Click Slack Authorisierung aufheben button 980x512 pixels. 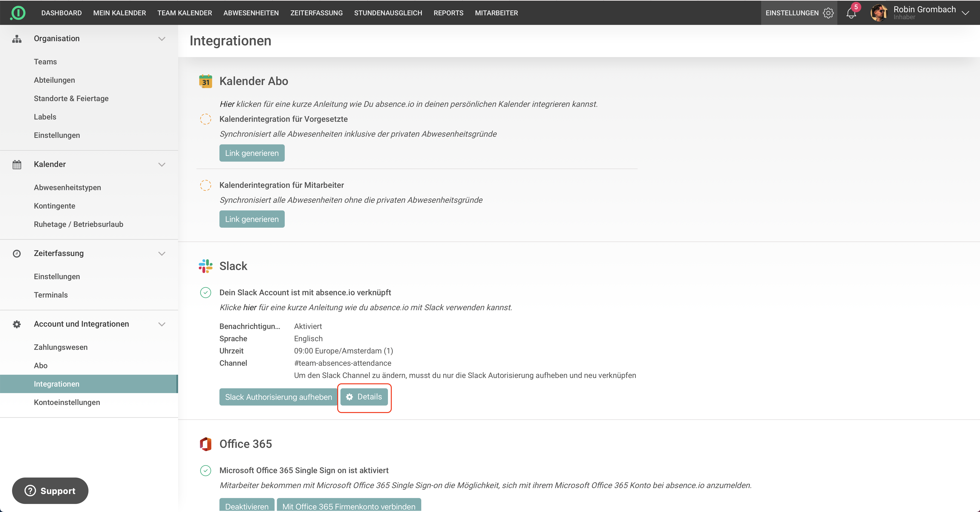coord(278,397)
